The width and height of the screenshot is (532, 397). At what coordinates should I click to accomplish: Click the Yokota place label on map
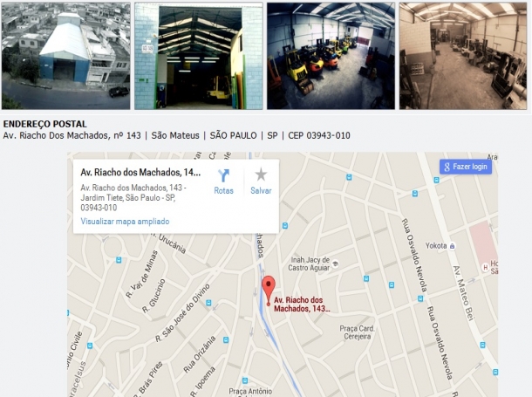click(436, 246)
